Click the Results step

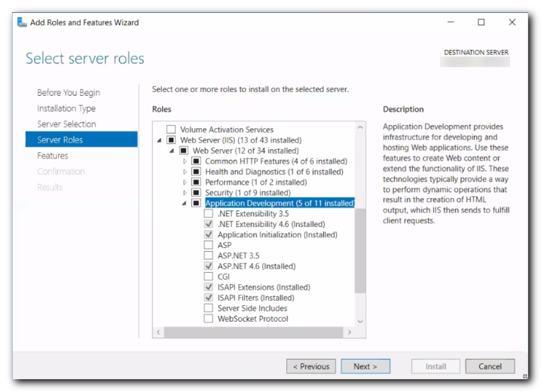pos(50,187)
